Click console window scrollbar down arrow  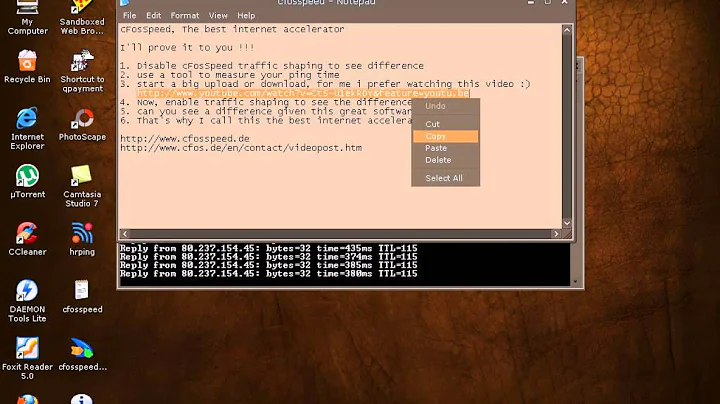point(575,281)
